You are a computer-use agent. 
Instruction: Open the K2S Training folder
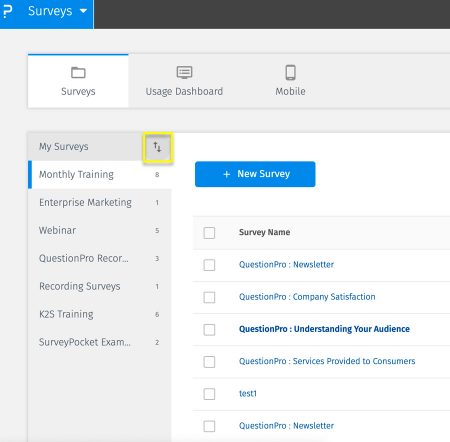pos(100,314)
